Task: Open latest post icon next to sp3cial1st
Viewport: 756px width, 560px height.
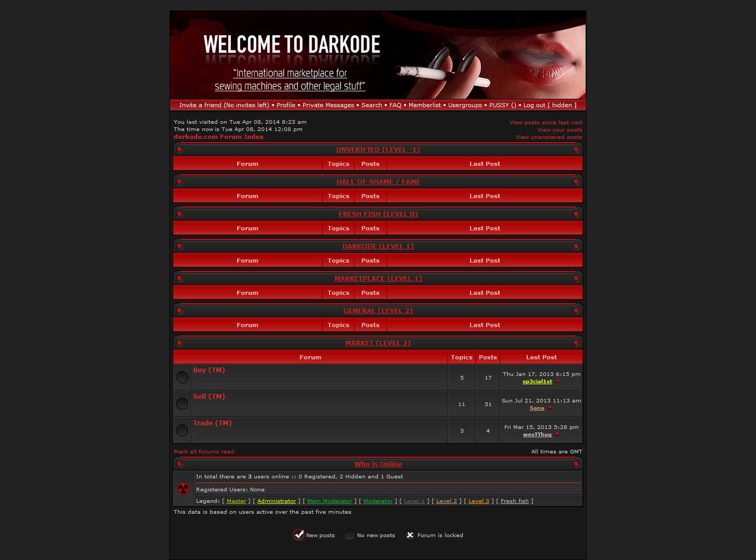Action: 558,381
